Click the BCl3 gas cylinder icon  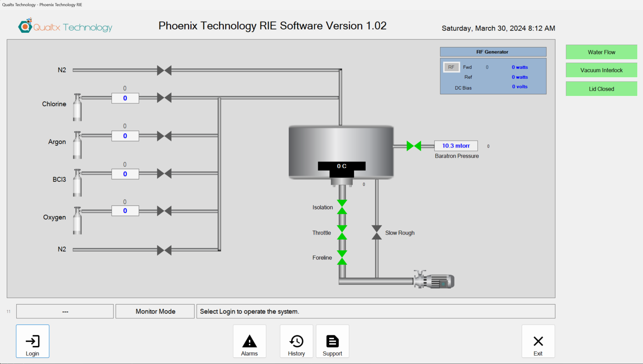click(77, 183)
